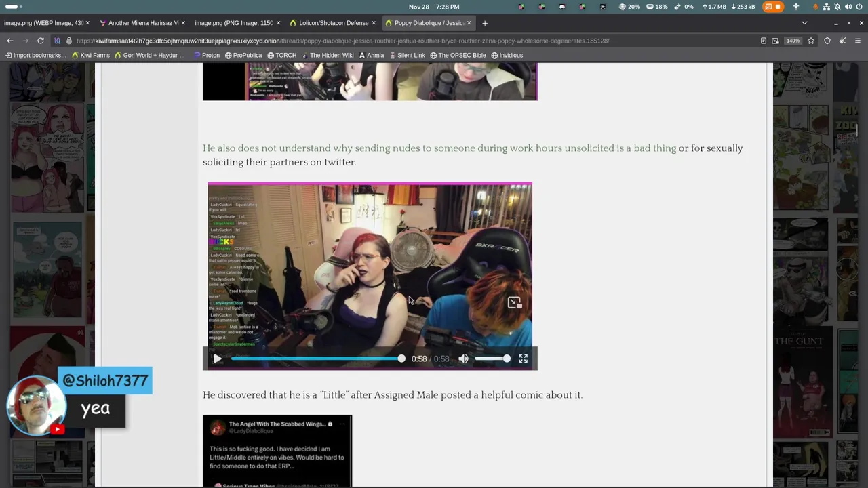Go forward with the browser forward arrow
This screenshot has width=868, height=488.
coord(25,41)
